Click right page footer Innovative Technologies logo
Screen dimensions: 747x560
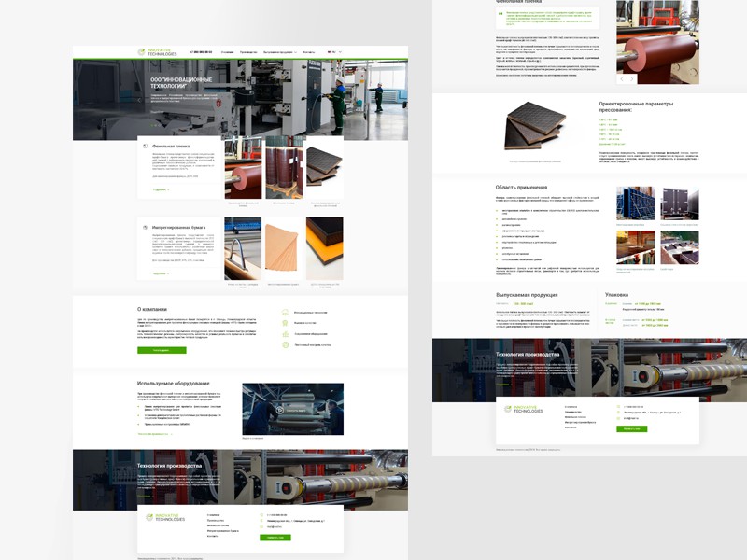coord(523,409)
